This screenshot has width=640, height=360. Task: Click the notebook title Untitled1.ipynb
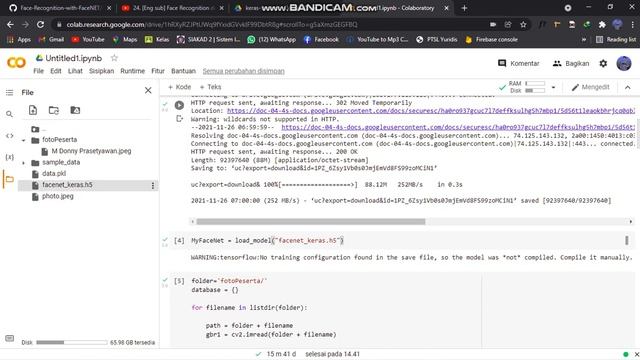point(73,58)
